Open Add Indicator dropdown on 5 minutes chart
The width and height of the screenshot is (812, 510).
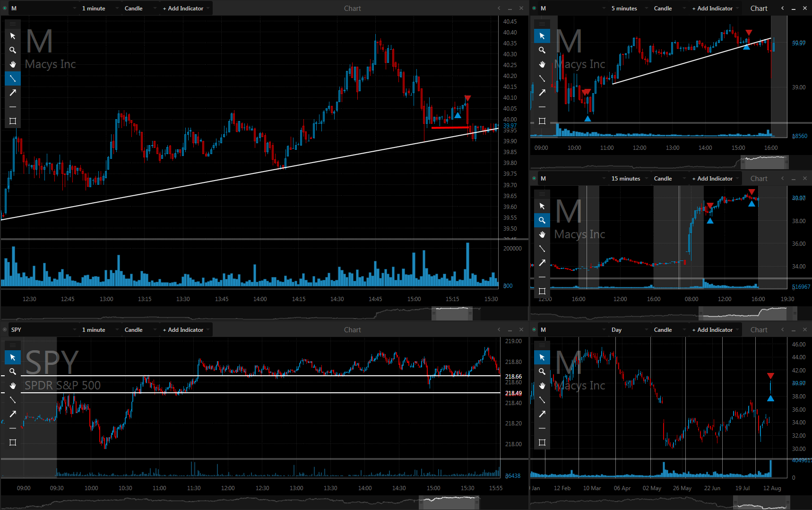pyautogui.click(x=715, y=9)
